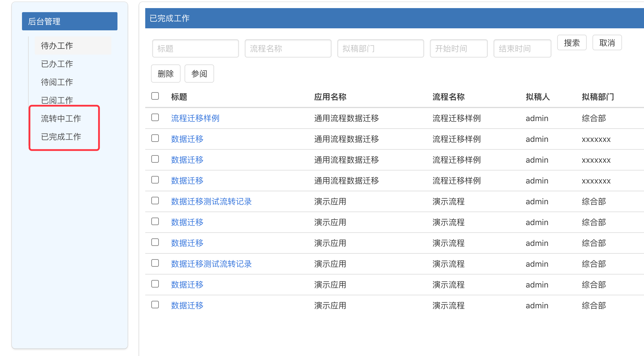This screenshot has width=644, height=356.
Task: Open 流转中工作 sidebar entry
Action: pyautogui.click(x=61, y=118)
